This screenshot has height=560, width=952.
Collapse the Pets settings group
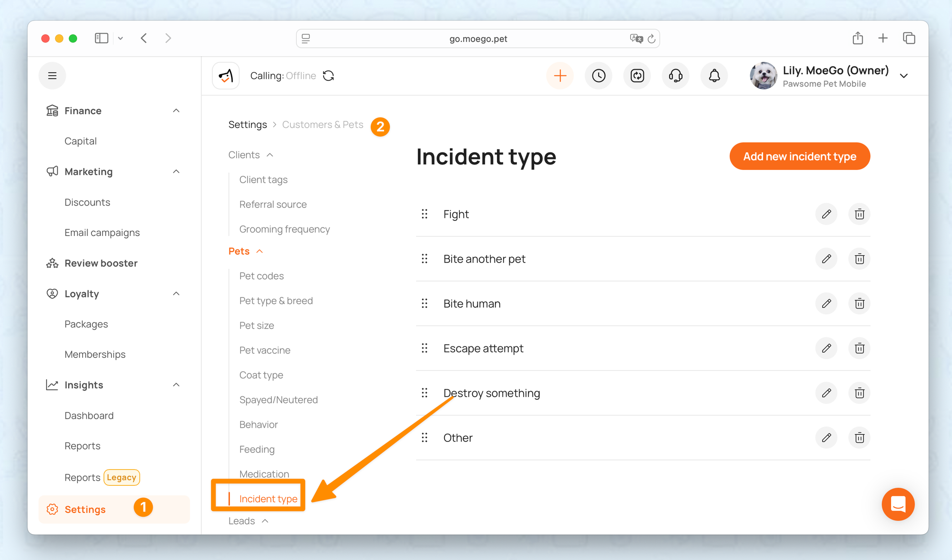260,251
